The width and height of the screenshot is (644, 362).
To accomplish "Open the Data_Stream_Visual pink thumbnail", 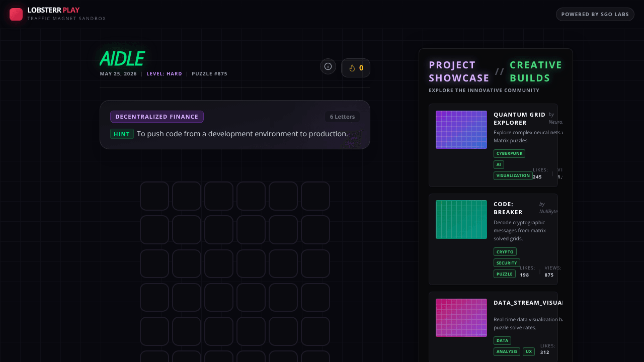I will point(461,318).
